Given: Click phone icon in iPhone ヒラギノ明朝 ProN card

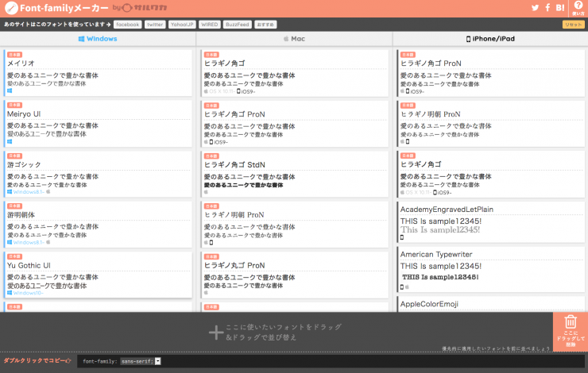Looking at the screenshot, I should click(408, 141).
